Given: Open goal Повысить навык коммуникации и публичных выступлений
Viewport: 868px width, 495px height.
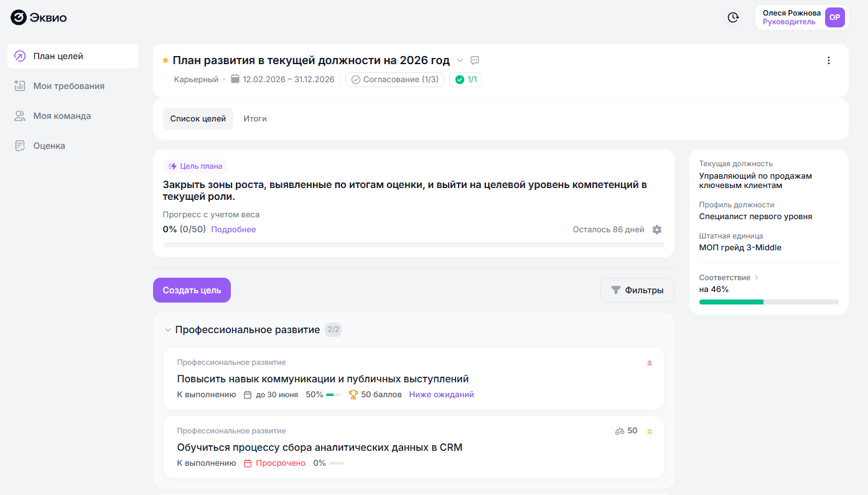Looking at the screenshot, I should click(x=323, y=379).
